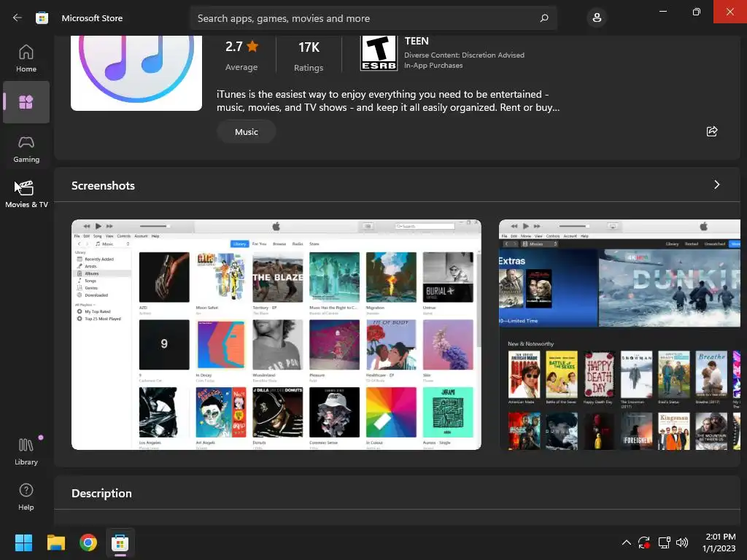The height and width of the screenshot is (560, 747).
Task: Click Diverse Content: Discretion Advised text
Action: [465, 55]
